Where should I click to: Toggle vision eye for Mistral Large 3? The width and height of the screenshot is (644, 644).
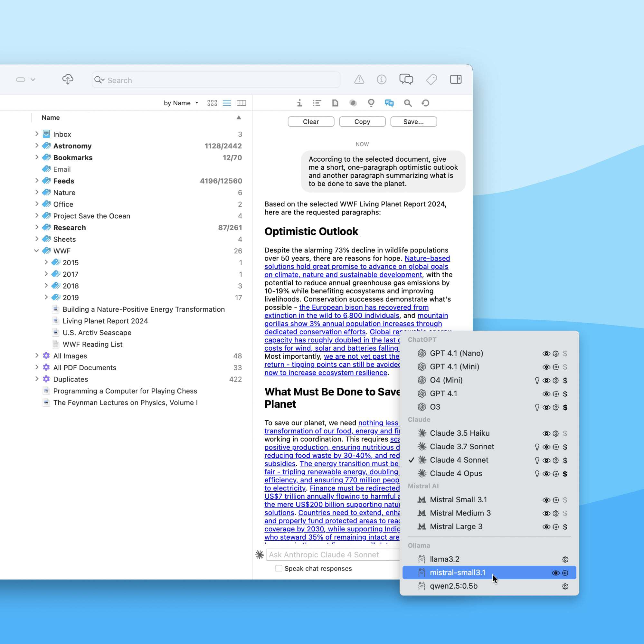pyautogui.click(x=546, y=527)
